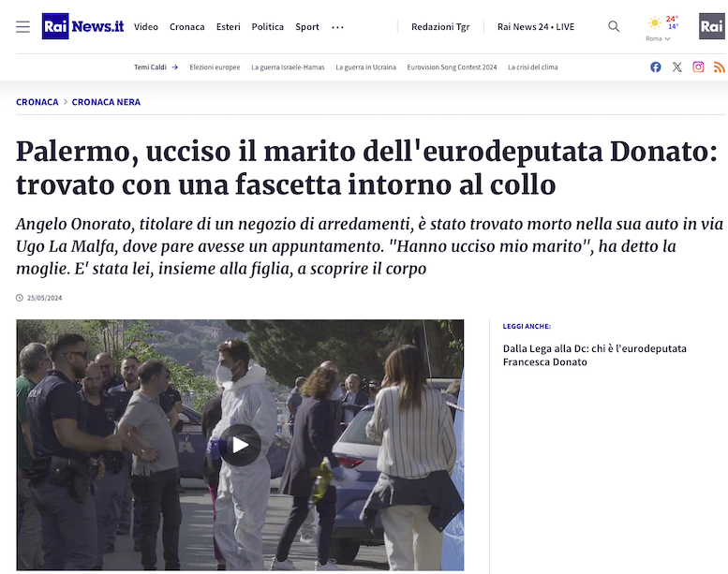Go to the Cronaca menu item

pos(187,27)
